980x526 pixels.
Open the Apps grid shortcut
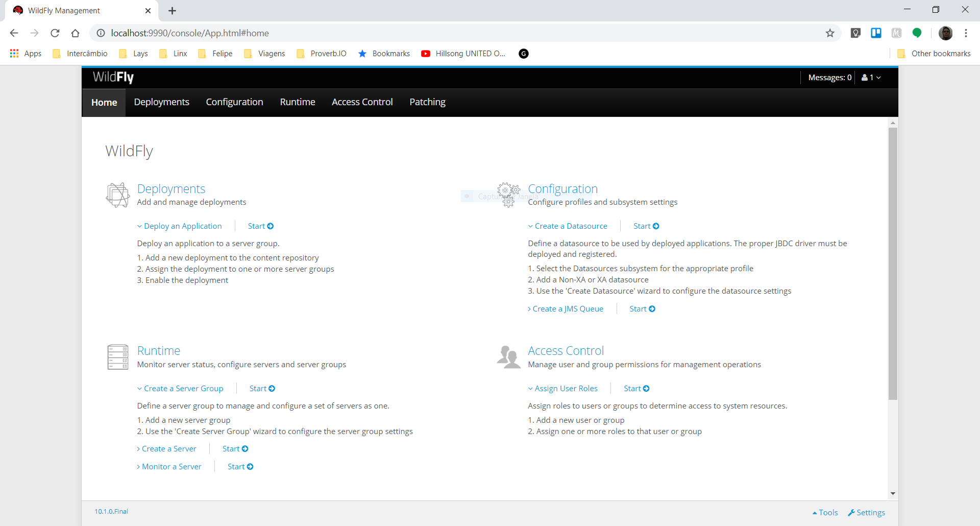(x=26, y=54)
